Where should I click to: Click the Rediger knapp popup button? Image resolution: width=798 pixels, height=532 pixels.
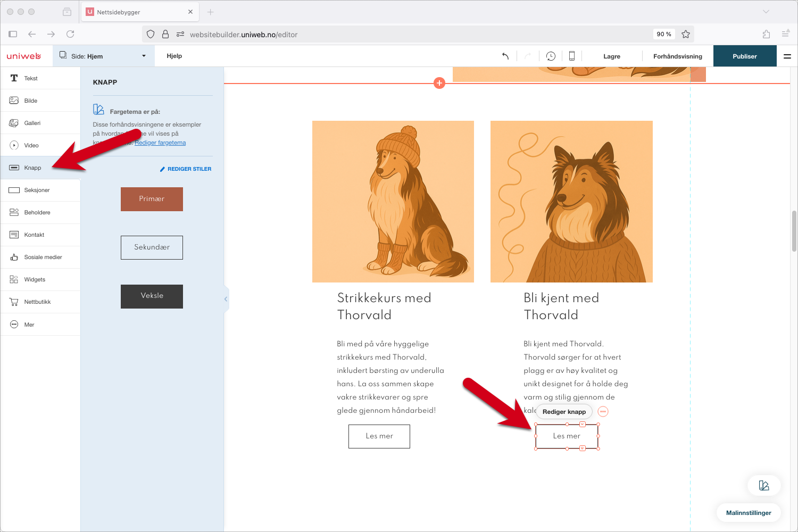(564, 411)
